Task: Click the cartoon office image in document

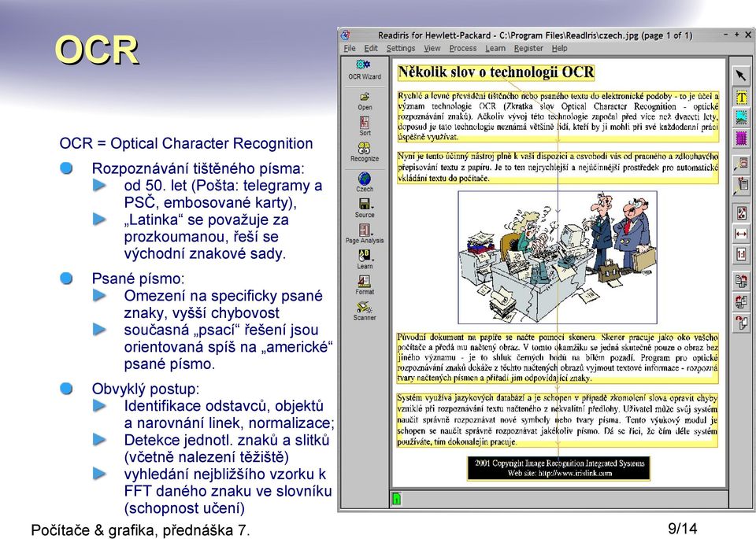Action: point(558,257)
